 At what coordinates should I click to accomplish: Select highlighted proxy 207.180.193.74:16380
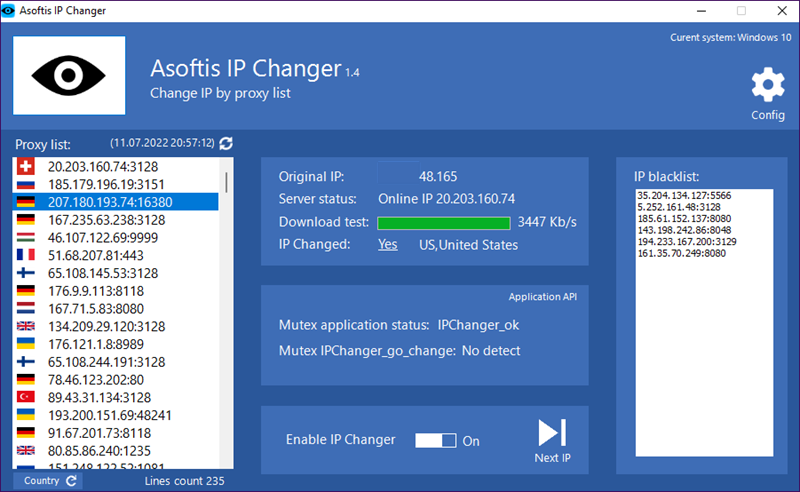tap(115, 202)
